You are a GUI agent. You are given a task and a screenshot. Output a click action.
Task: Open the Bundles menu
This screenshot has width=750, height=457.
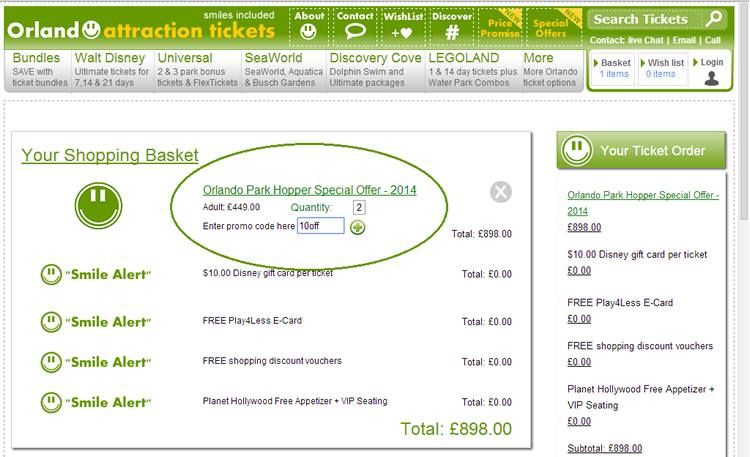(38, 70)
